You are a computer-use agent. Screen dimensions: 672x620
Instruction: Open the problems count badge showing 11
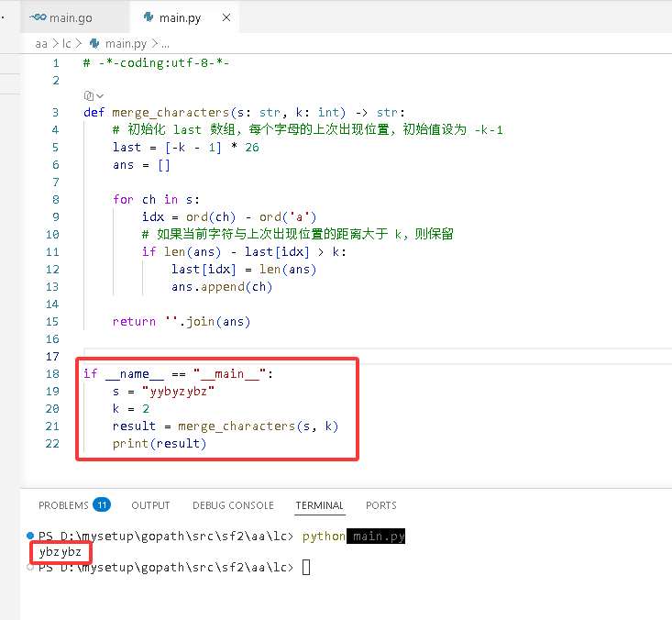(102, 505)
